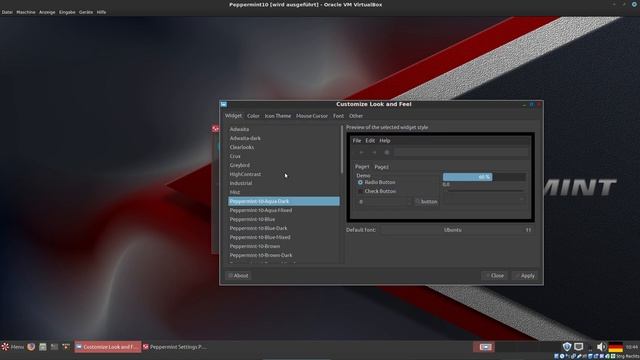Switch to the Icon Theme tab
640x360 pixels.
[x=278, y=116]
